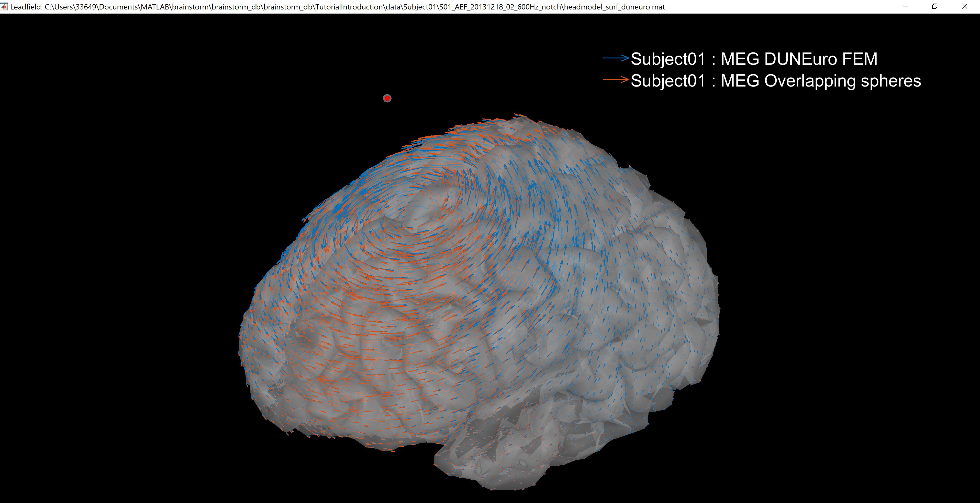This screenshot has width=980, height=503.
Task: Click the red sensor marker above the brain
Action: pos(387,98)
